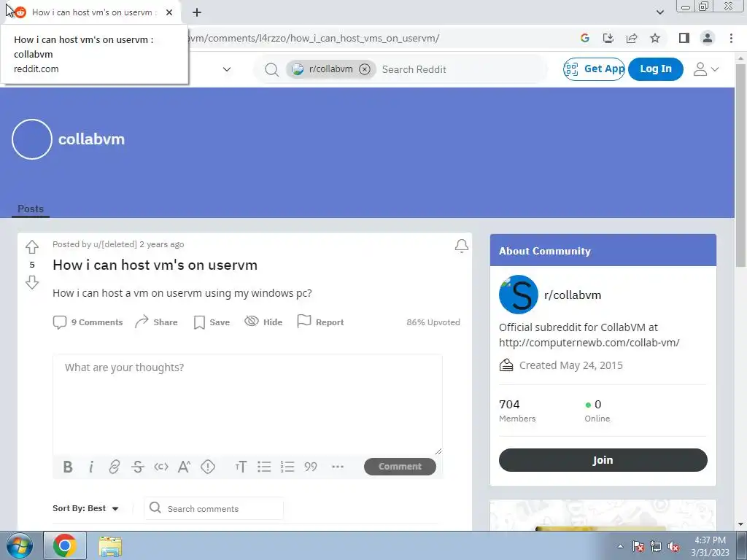
Task: Click the page URL in the address bar
Action: (314, 38)
